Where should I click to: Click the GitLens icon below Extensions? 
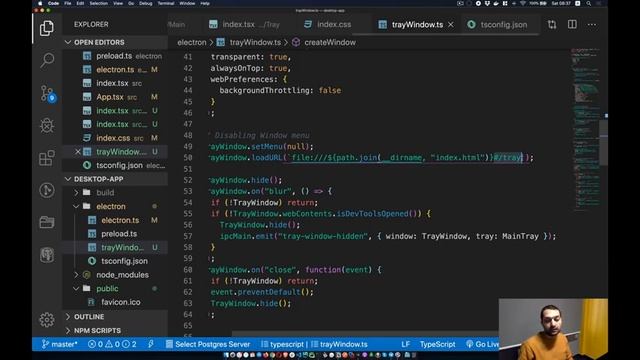point(47,190)
